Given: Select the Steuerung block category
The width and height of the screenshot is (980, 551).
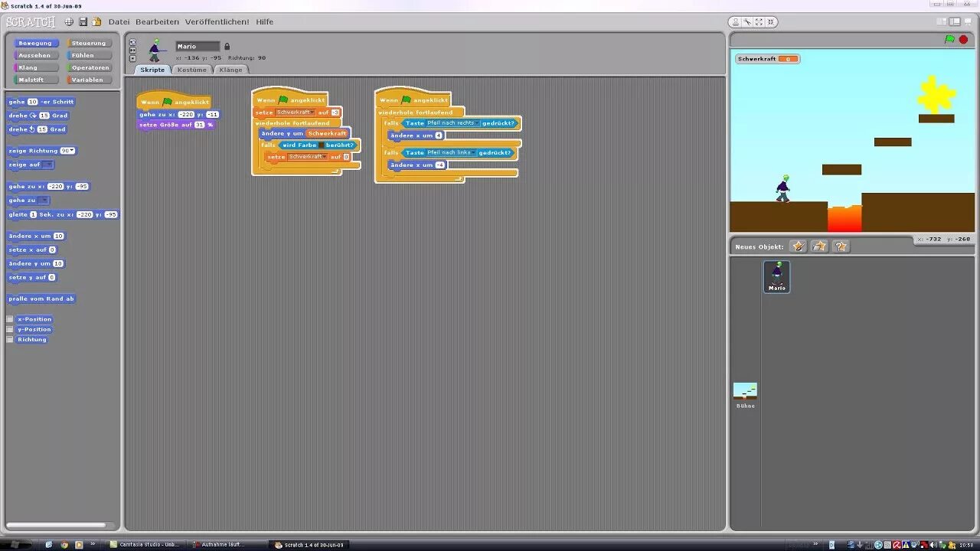Looking at the screenshot, I should coord(89,43).
